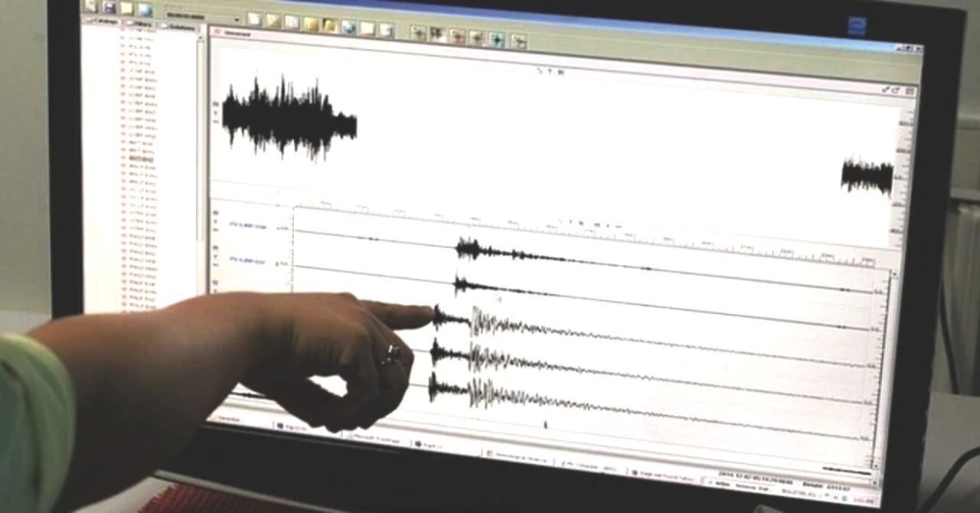The height and width of the screenshot is (513, 980).
Task: Click the left list's vertical scrollbar
Action: (201, 168)
